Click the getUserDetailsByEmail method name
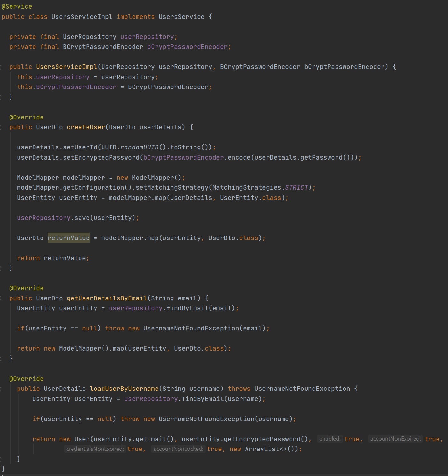448x476 pixels. 107,298
